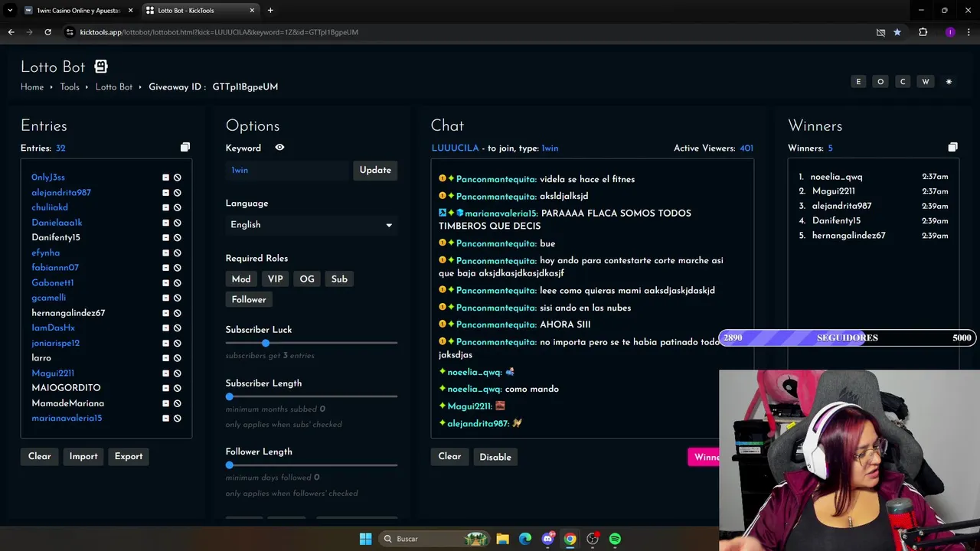The width and height of the screenshot is (980, 551).
Task: Toggle the Follower required role
Action: 249,300
